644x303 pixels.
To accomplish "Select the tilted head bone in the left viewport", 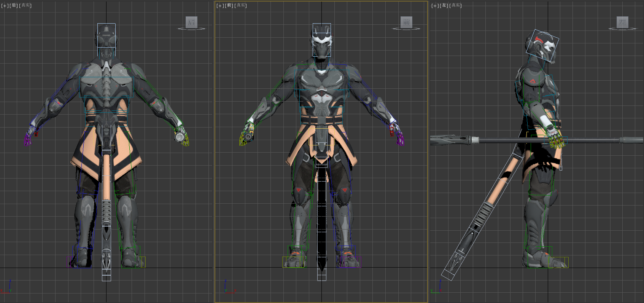I will [542, 46].
